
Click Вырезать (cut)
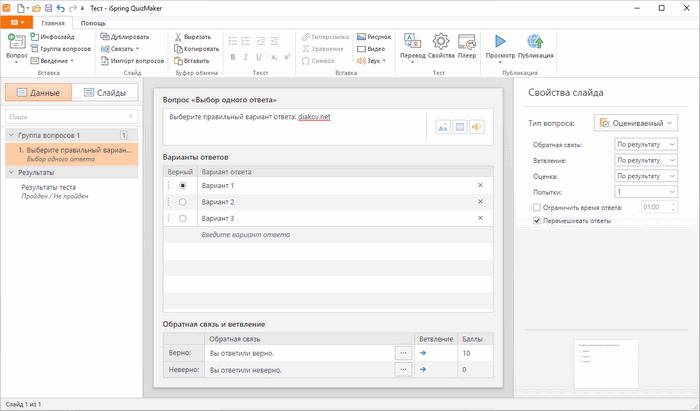(x=192, y=37)
